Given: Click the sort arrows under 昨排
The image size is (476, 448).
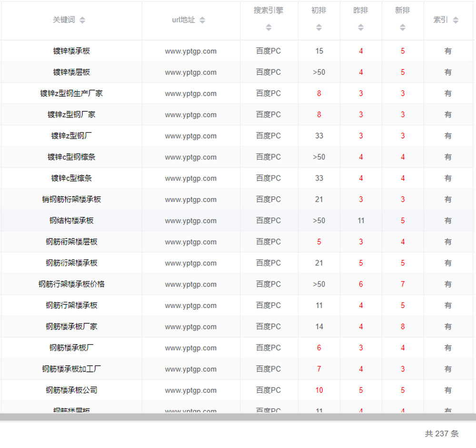Looking at the screenshot, I should tap(361, 28).
